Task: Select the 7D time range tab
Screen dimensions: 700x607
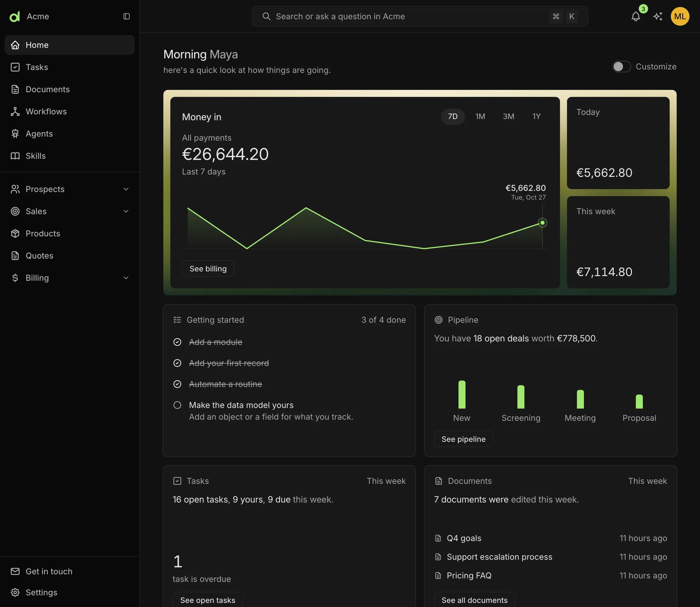Action: [453, 116]
